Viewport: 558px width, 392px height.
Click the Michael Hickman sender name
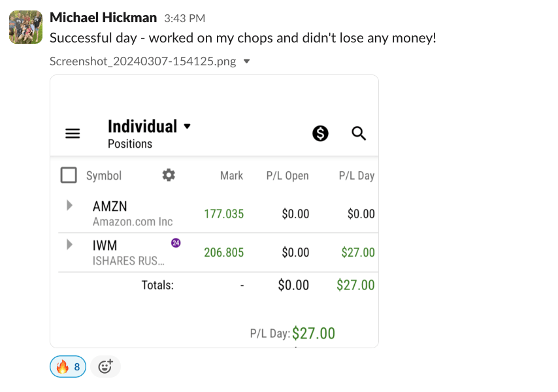point(103,18)
